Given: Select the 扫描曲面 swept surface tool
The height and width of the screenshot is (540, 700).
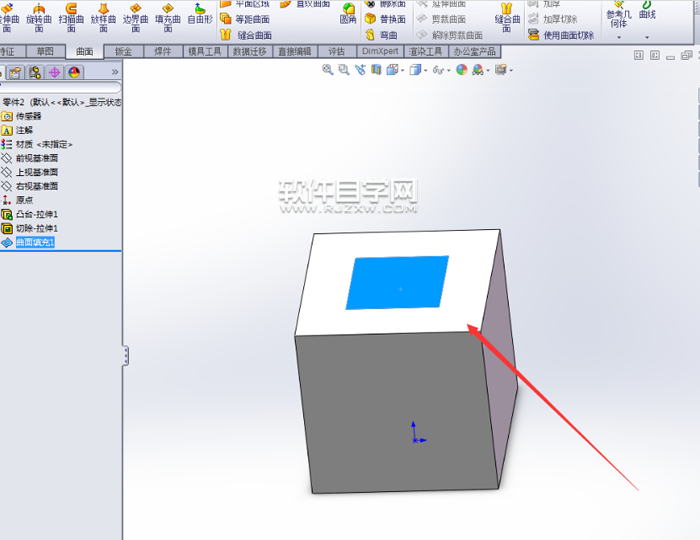Looking at the screenshot, I should 71,17.
